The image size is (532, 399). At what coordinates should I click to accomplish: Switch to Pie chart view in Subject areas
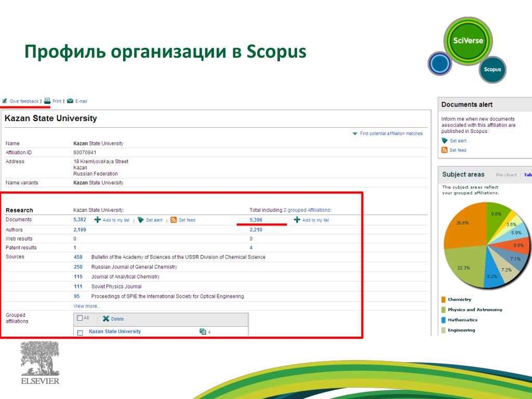(x=506, y=175)
